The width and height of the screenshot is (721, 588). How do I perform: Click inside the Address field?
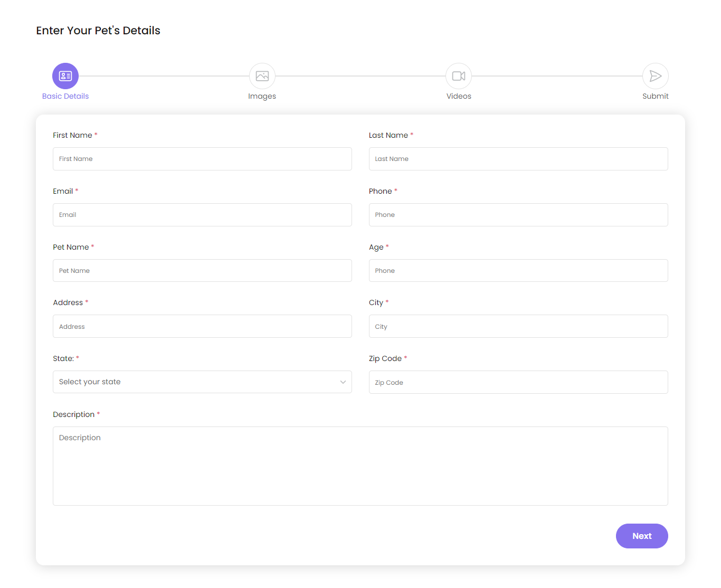202,326
